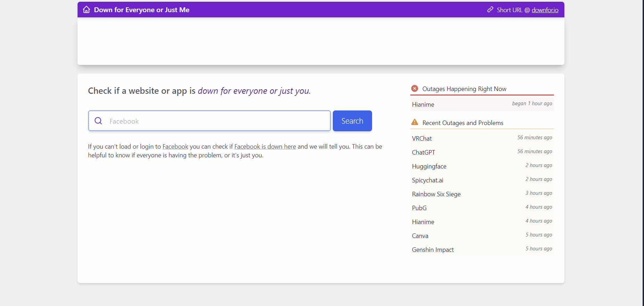The width and height of the screenshot is (644, 306).
Task: Click the magnifier icon in the search box
Action: [98, 121]
